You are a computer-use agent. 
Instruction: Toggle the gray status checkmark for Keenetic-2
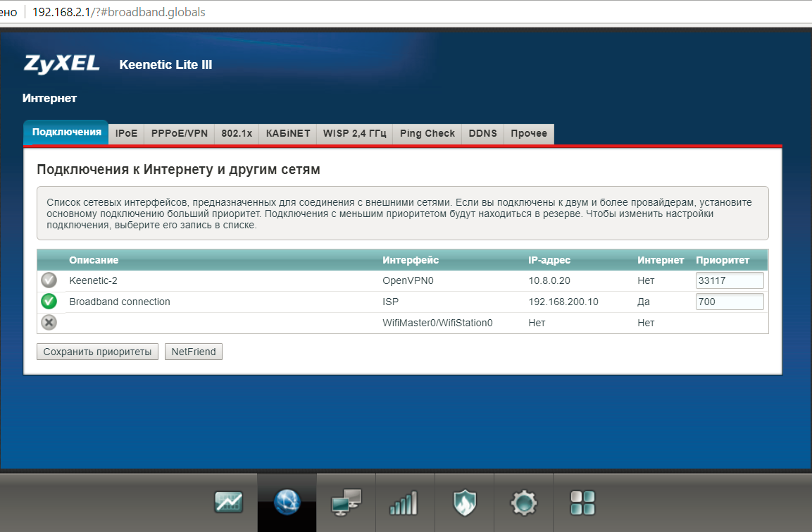tap(49, 280)
